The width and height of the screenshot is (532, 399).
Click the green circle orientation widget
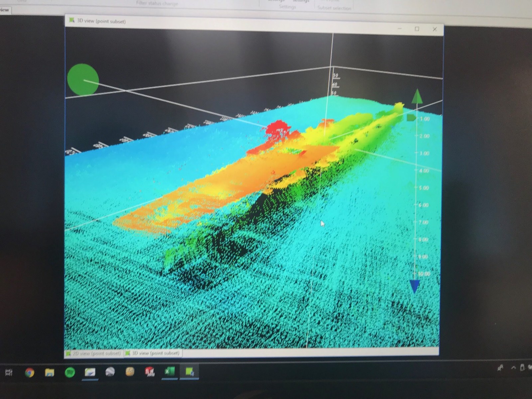point(83,80)
